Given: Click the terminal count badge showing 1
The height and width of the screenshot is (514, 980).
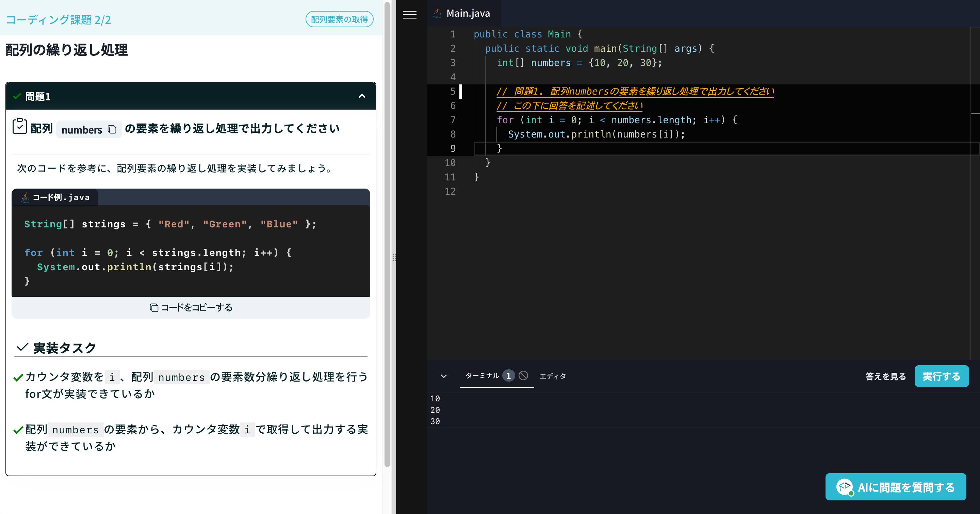Looking at the screenshot, I should tap(509, 375).
